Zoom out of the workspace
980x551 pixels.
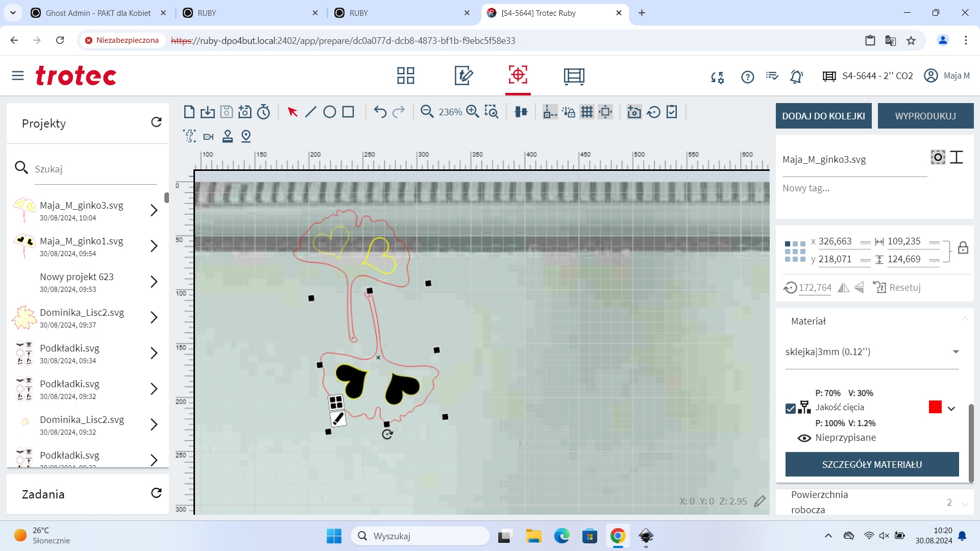(427, 112)
